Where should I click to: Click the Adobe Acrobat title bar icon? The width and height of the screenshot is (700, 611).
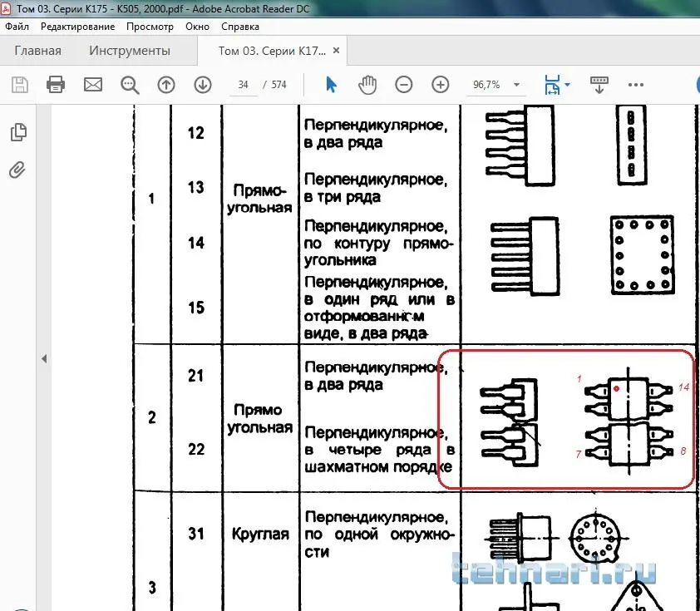tap(6, 8)
